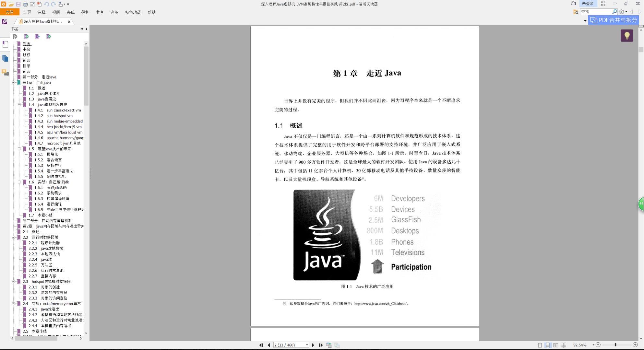The height and width of the screenshot is (350, 644).
Task: Click the 未登录 login button
Action: pyautogui.click(x=588, y=4)
